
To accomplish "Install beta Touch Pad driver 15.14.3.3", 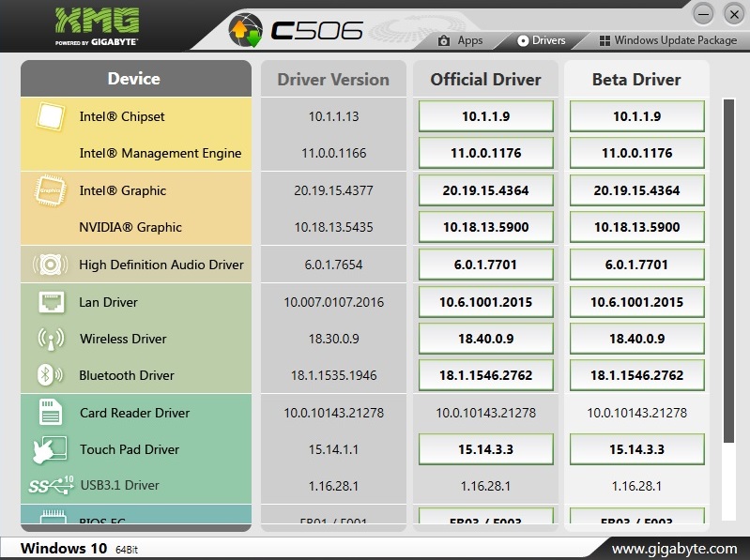I will coord(636,449).
